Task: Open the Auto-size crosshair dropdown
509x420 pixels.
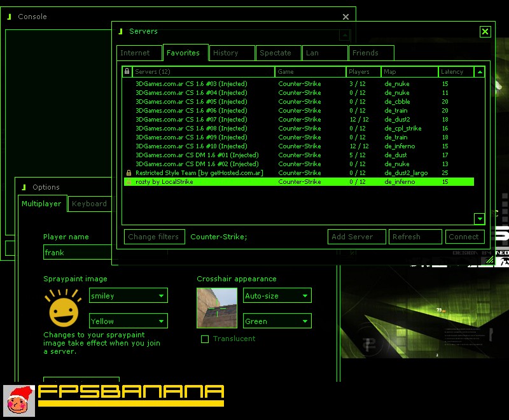Action: pos(277,296)
